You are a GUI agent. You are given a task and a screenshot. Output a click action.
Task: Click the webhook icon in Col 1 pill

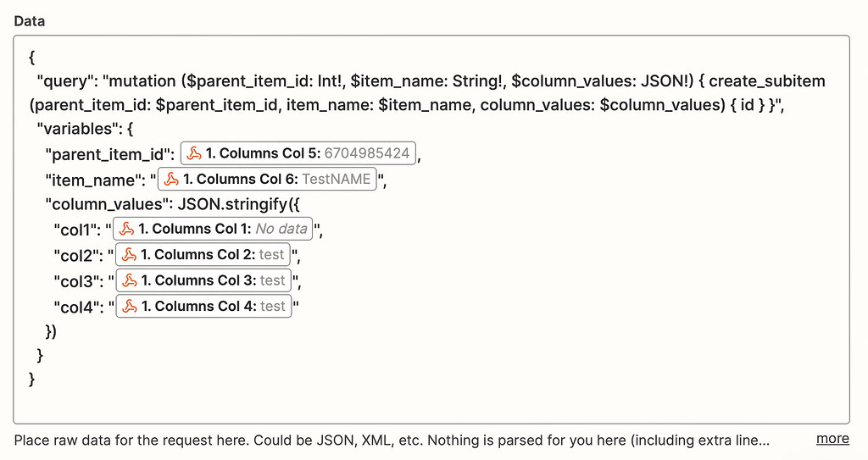click(127, 230)
